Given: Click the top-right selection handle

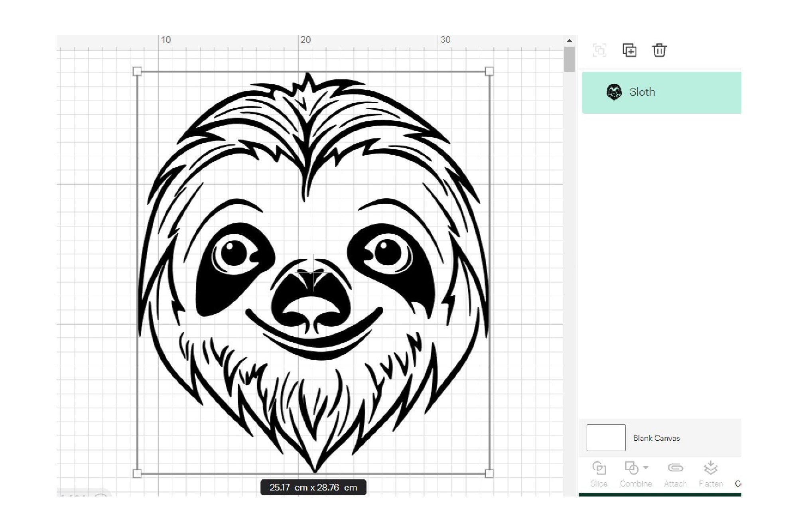Looking at the screenshot, I should (489, 71).
